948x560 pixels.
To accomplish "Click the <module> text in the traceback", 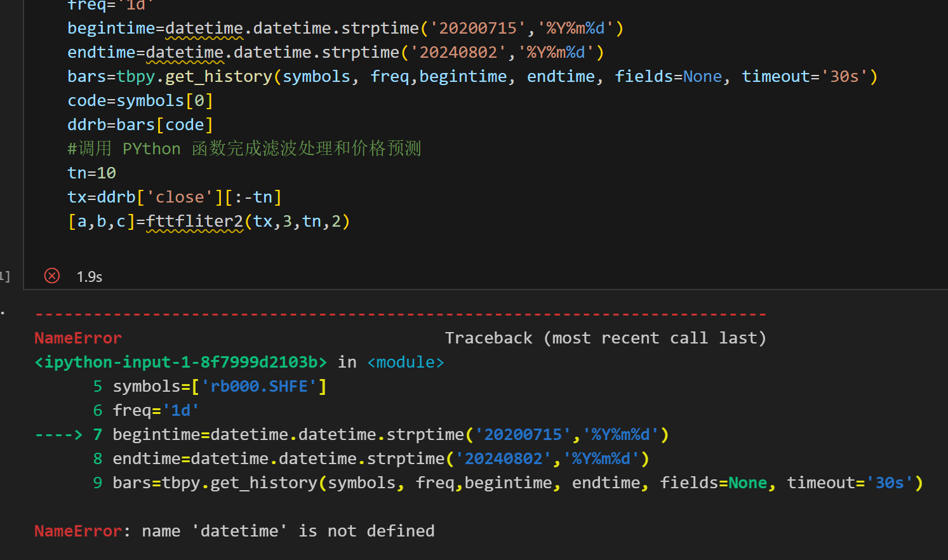I will point(406,363).
